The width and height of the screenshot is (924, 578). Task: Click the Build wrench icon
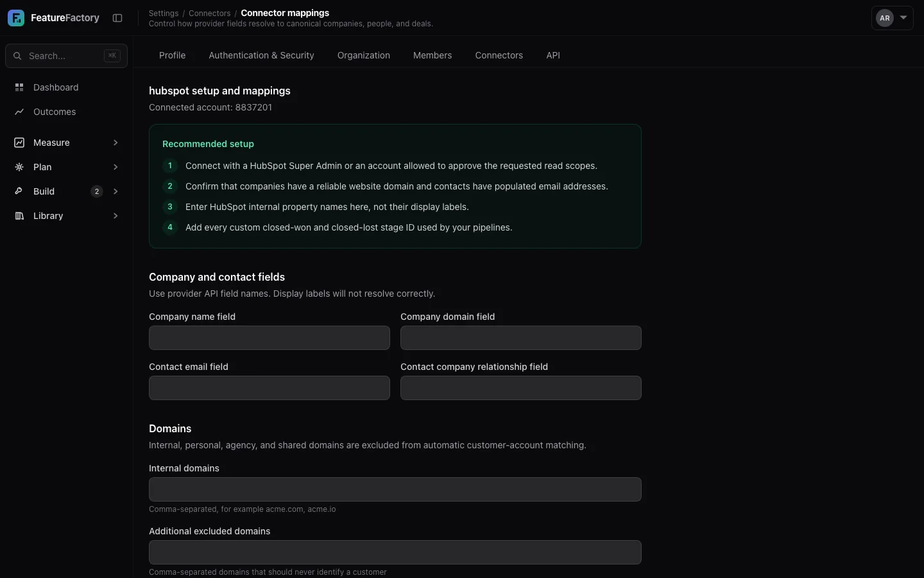[19, 191]
